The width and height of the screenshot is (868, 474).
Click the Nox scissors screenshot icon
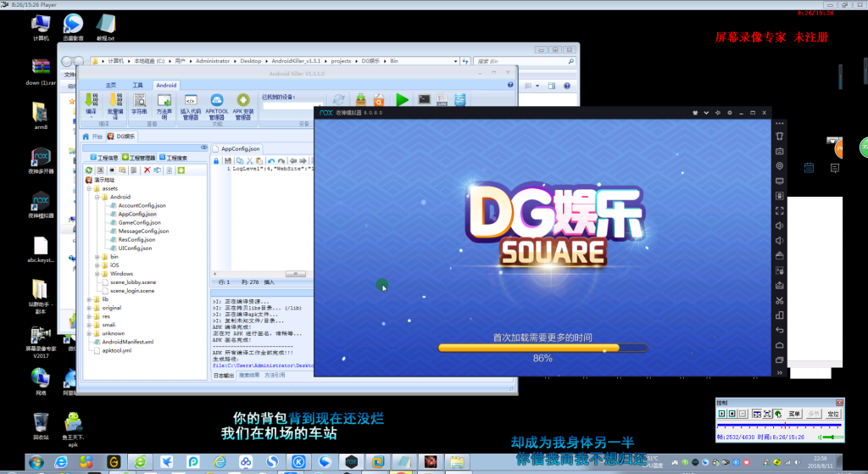[x=780, y=301]
